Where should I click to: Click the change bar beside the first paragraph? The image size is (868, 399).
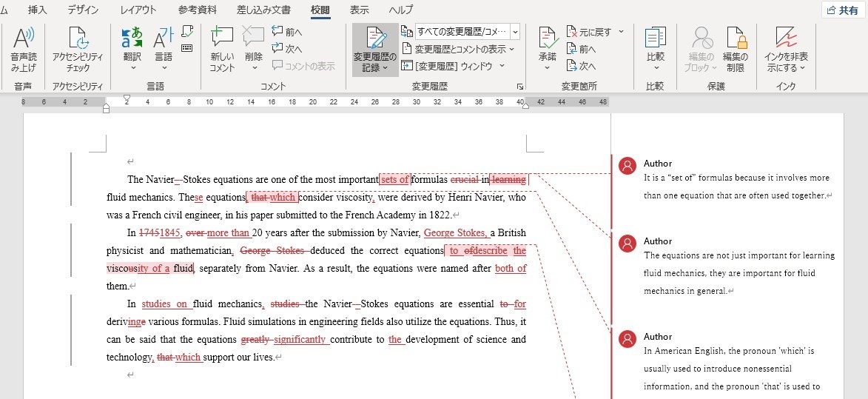pyautogui.click(x=71, y=179)
